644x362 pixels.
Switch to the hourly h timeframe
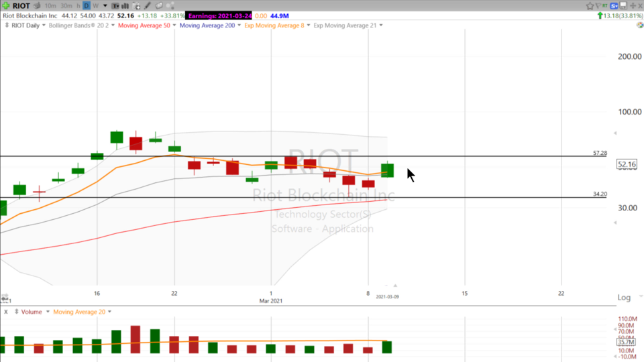point(78,6)
